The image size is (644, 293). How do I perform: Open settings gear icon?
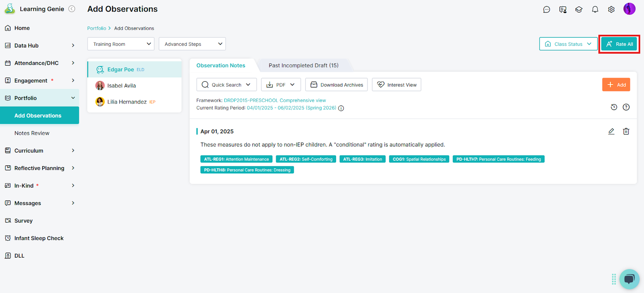(611, 10)
